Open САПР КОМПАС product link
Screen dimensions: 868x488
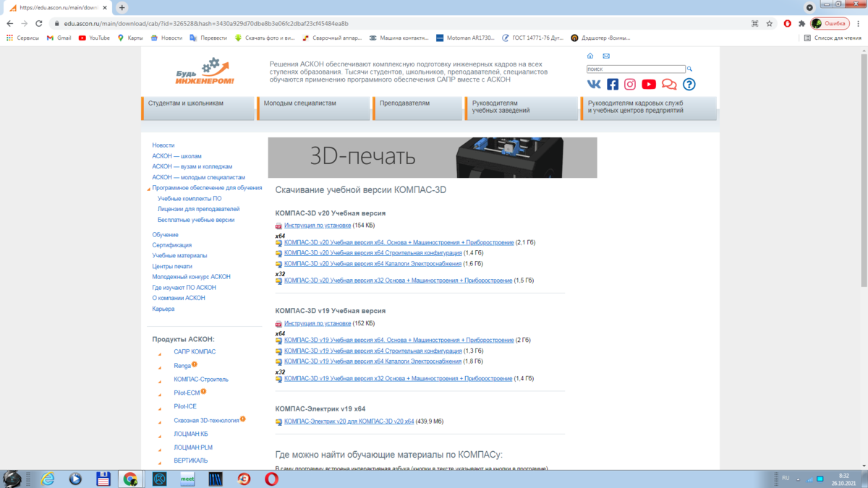click(x=195, y=351)
